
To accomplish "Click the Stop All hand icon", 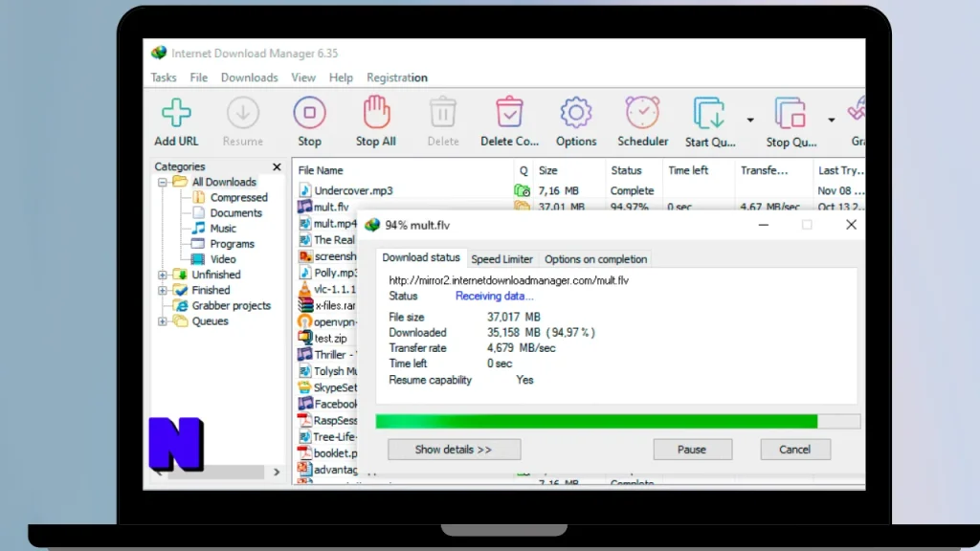I will 376,112.
